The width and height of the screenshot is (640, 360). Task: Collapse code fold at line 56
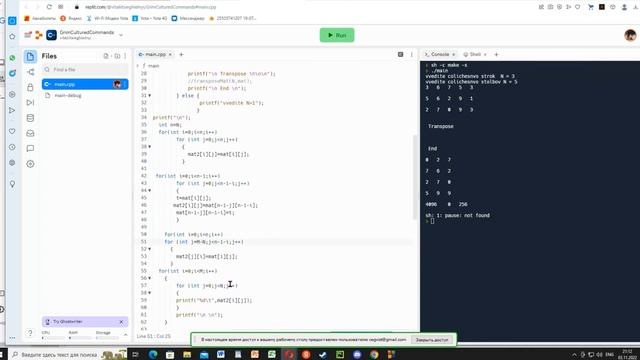click(150, 278)
